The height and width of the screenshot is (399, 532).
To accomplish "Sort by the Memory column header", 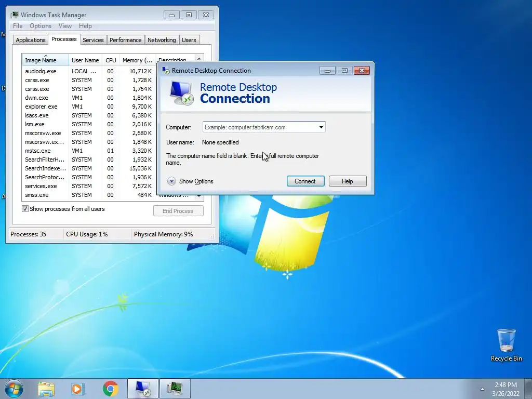I will click(x=137, y=60).
